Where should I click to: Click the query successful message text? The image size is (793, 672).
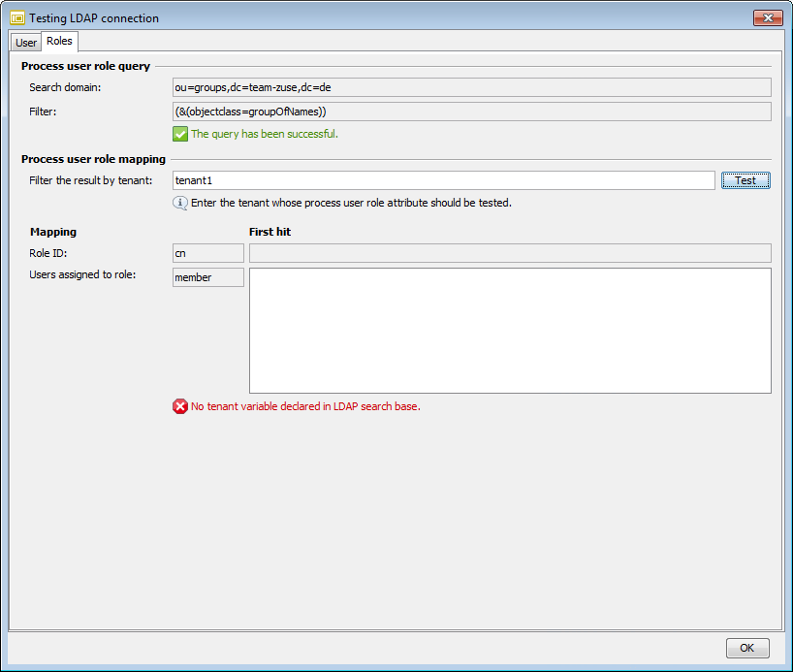click(x=264, y=135)
